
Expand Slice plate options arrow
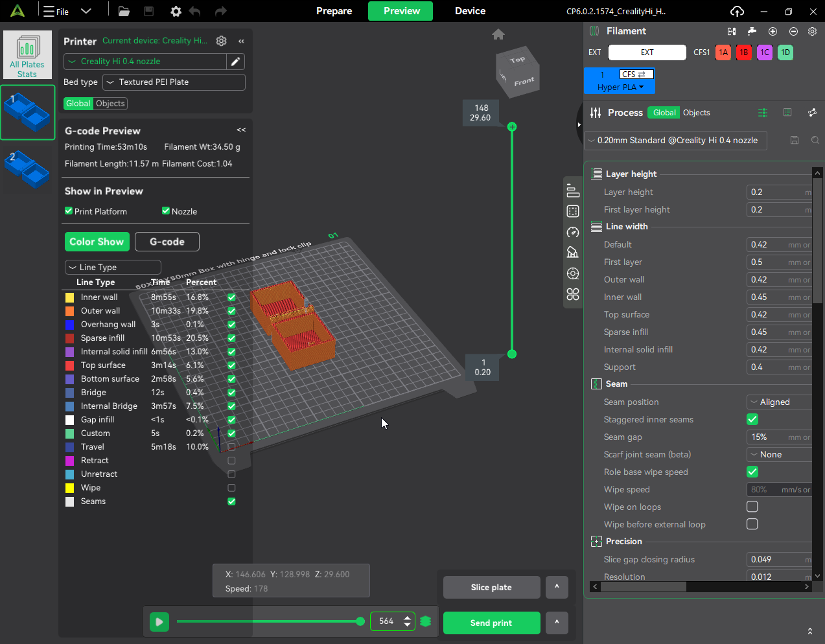[557, 587]
